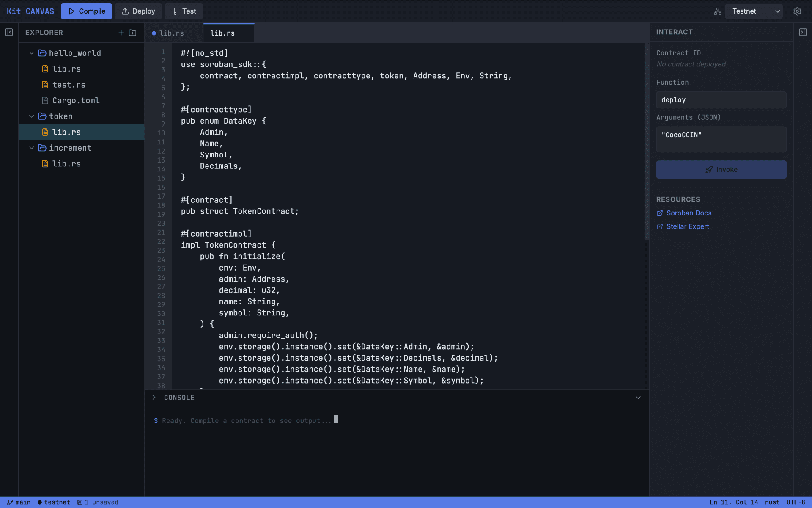The width and height of the screenshot is (812, 508).
Task: Open the Soroban Docs link
Action: 689,213
